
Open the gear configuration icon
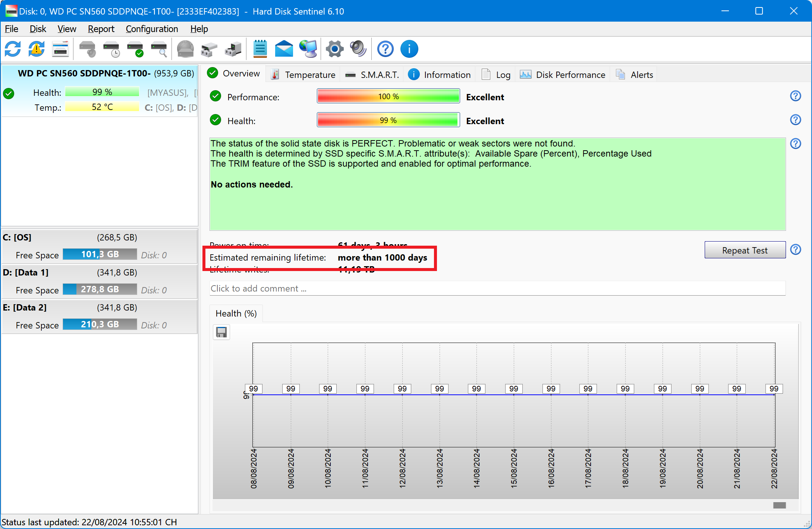click(x=334, y=49)
